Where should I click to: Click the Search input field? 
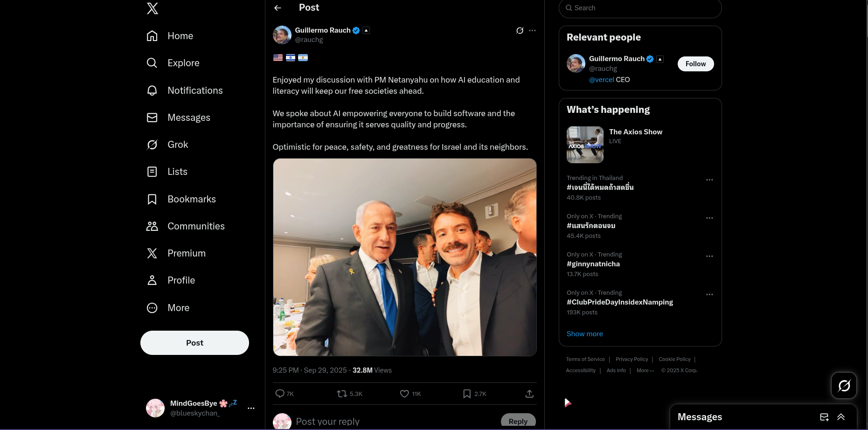[x=644, y=8]
